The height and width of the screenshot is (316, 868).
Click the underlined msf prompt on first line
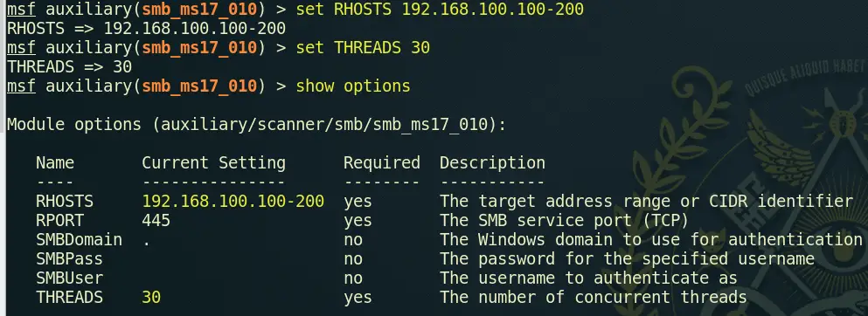pyautogui.click(x=21, y=10)
